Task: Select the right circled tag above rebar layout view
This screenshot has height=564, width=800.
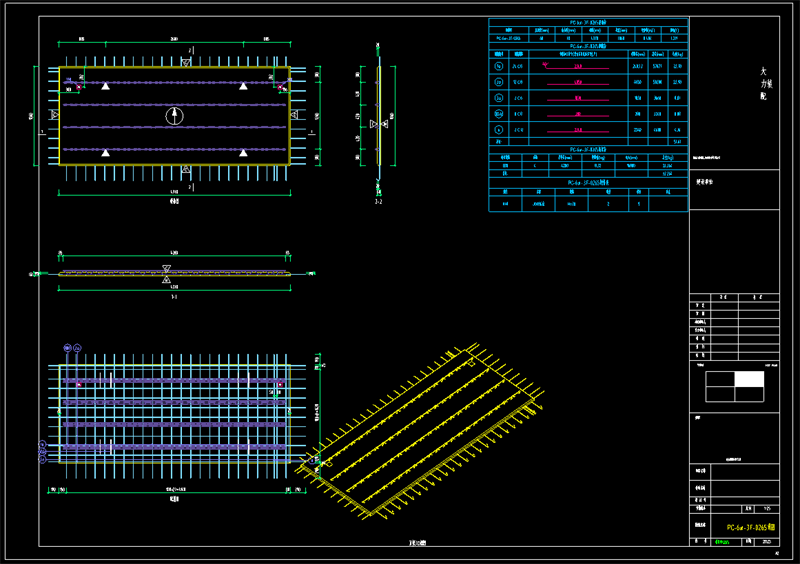Action: pyautogui.click(x=77, y=348)
